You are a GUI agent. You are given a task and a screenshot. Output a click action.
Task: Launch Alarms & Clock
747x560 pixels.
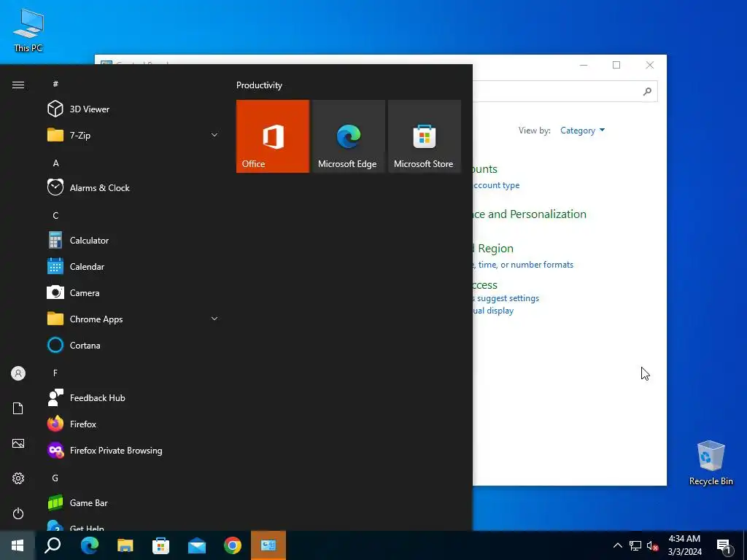(133, 187)
